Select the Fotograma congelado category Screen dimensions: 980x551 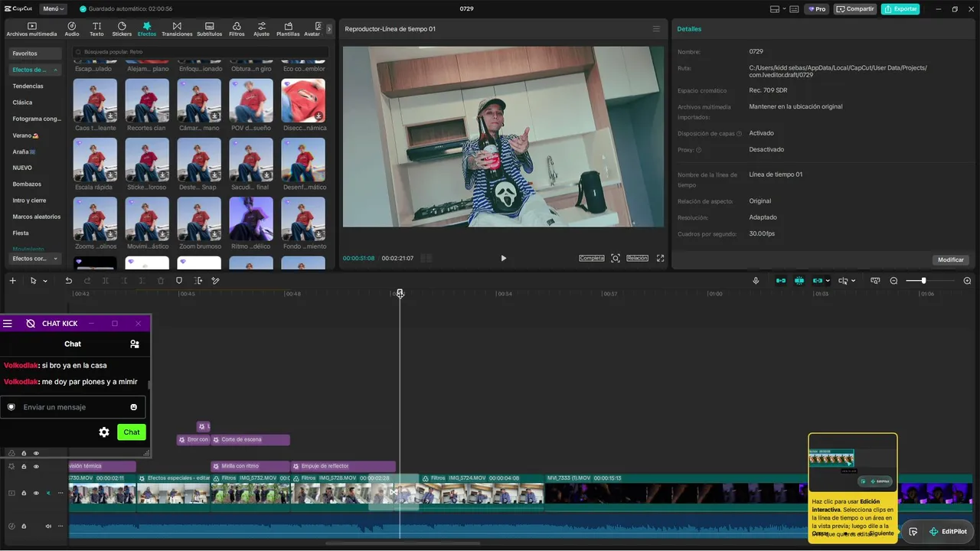pyautogui.click(x=37, y=119)
